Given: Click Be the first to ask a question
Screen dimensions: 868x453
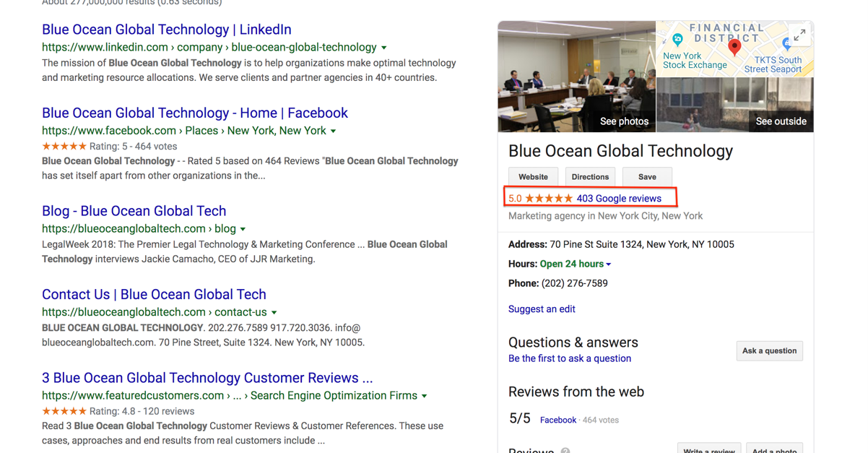Looking at the screenshot, I should coord(570,358).
